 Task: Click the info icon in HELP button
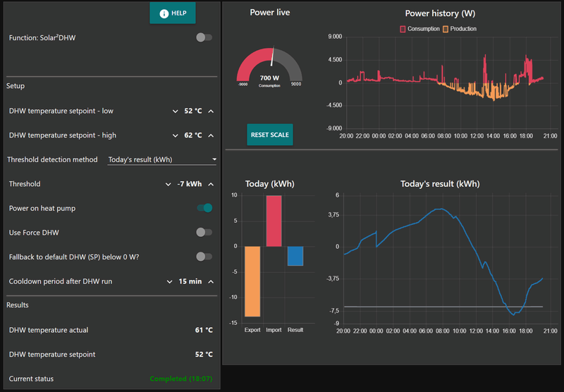(164, 13)
